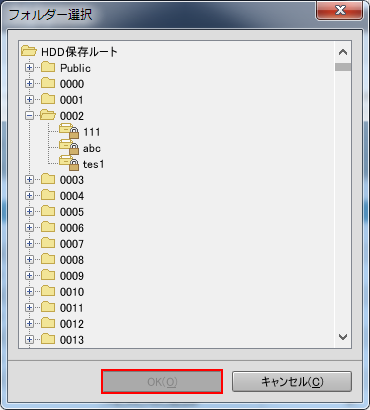
Task: Close the フォルダー選択 dialog
Action: [340, 10]
